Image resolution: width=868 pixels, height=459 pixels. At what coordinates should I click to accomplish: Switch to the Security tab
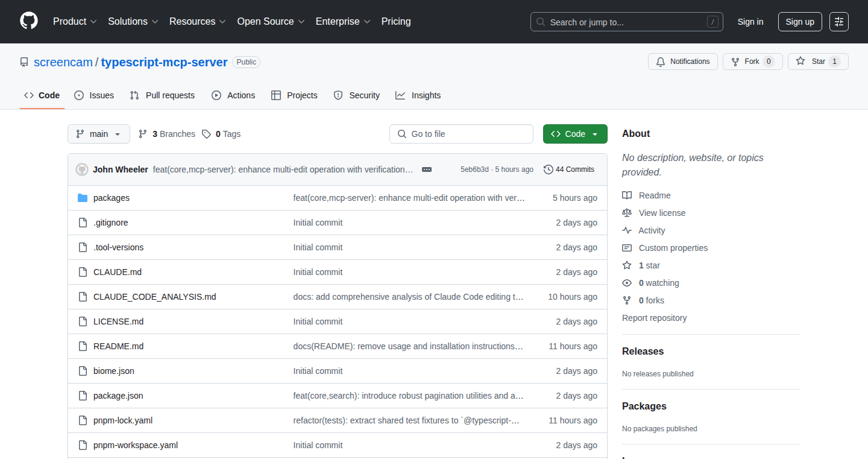[x=357, y=95]
